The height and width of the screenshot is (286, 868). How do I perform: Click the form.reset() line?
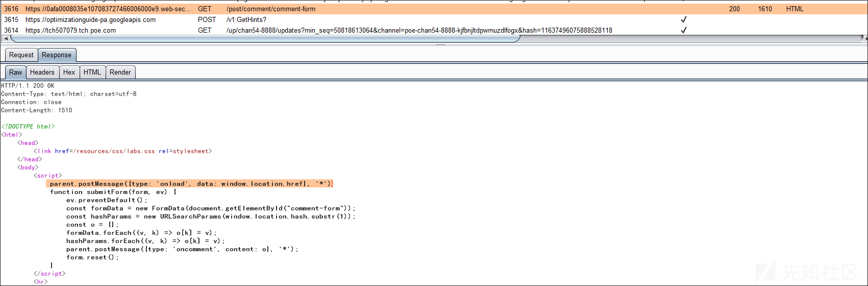pyautogui.click(x=92, y=257)
